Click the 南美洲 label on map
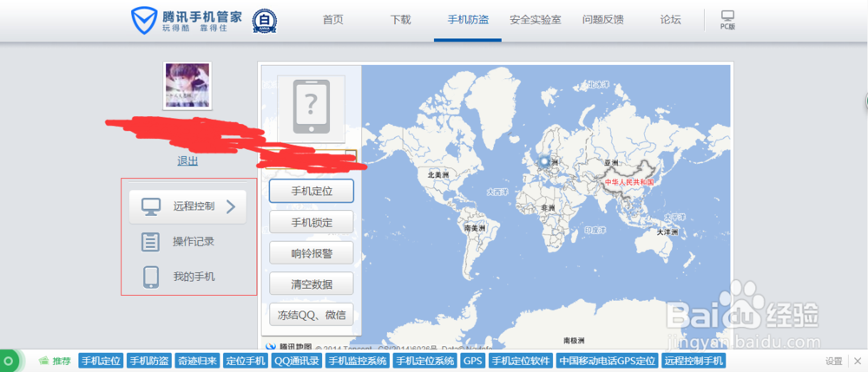868x372 pixels. tap(475, 228)
